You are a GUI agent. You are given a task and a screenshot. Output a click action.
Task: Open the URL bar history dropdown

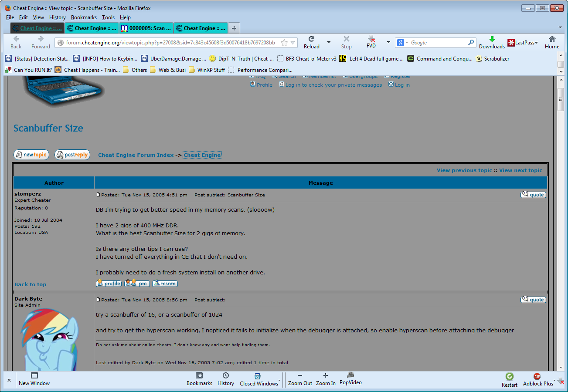tap(293, 43)
